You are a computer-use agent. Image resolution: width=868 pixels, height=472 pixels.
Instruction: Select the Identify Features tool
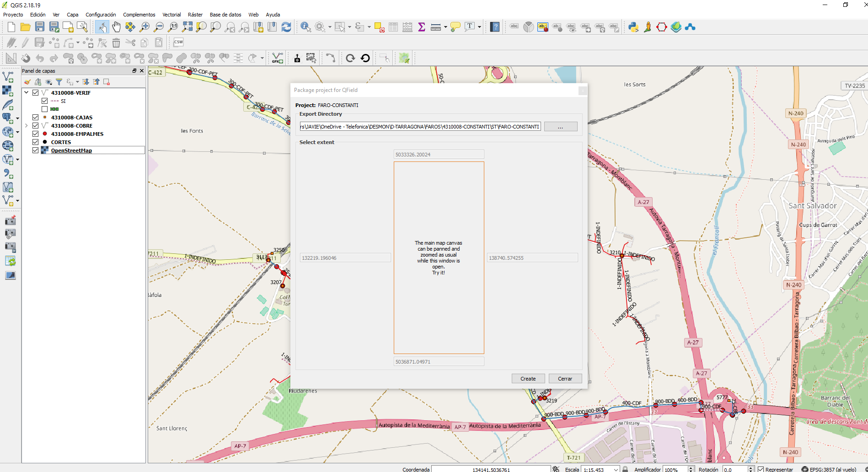click(x=306, y=27)
